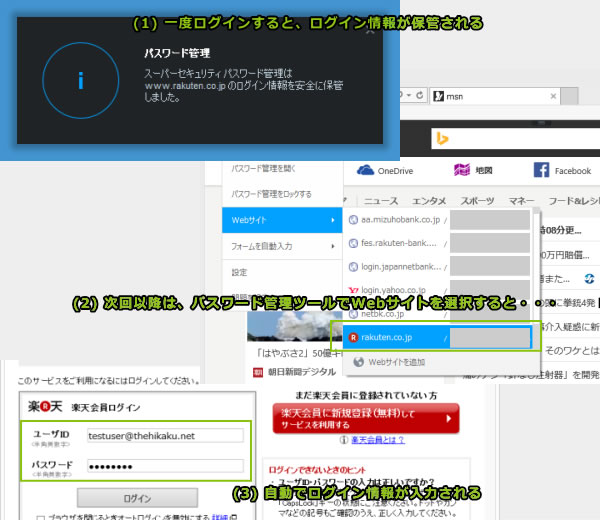The width and height of the screenshot is (600, 520).
Task: Click the Bing logo in search box
Action: pyautogui.click(x=442, y=139)
